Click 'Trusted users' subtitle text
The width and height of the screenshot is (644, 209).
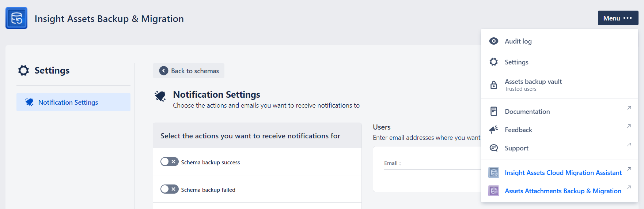pyautogui.click(x=520, y=89)
